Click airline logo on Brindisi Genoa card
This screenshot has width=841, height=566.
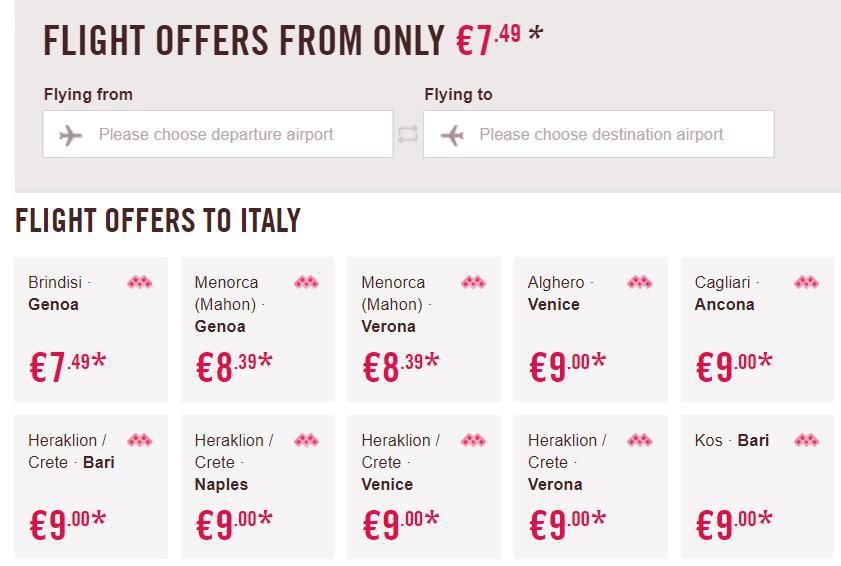click(x=140, y=282)
